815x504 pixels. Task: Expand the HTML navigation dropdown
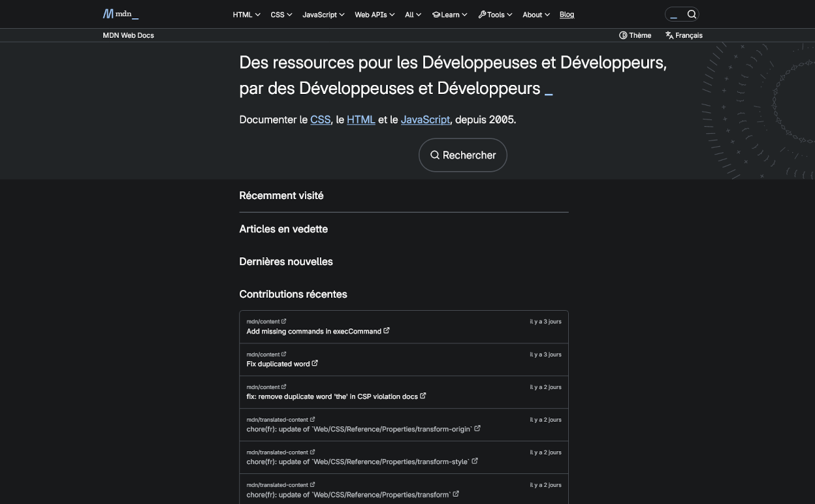click(246, 14)
